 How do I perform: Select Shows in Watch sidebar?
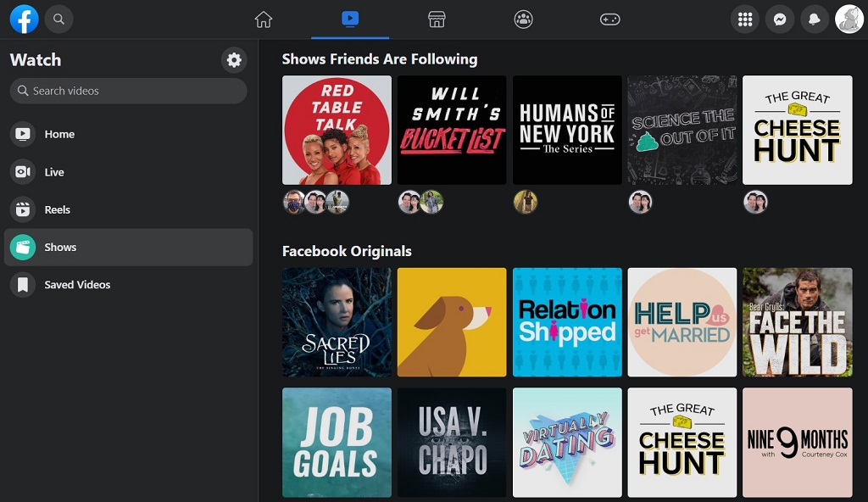[129, 247]
